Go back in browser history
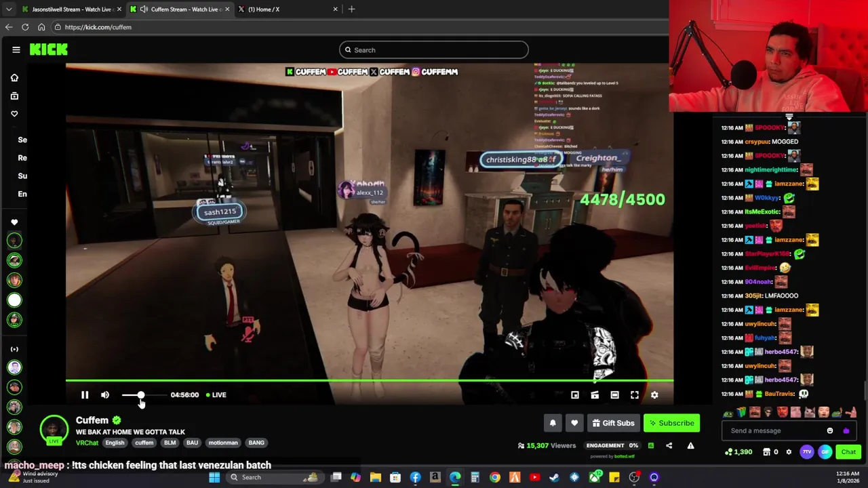Image resolution: width=868 pixels, height=488 pixels. [x=9, y=27]
